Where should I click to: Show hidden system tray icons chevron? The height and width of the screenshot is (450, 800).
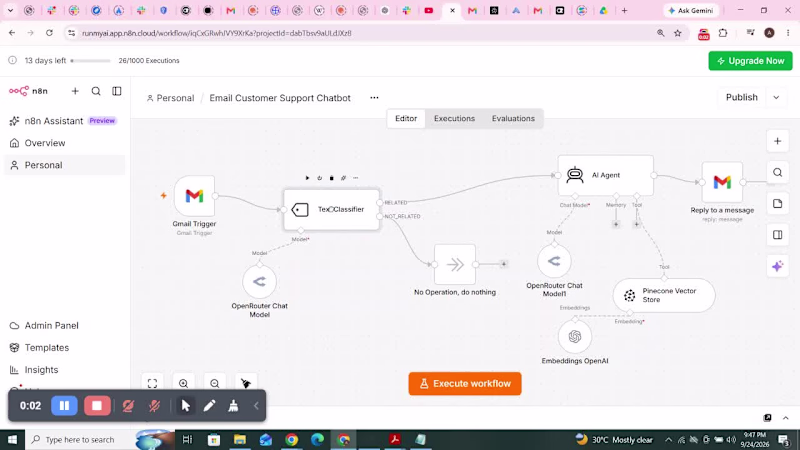tap(668, 439)
